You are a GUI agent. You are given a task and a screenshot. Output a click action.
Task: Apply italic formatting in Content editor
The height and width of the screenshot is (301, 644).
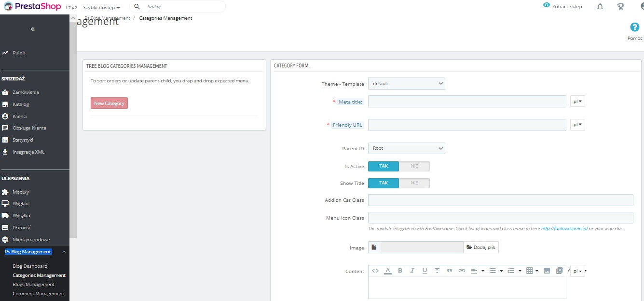412,271
